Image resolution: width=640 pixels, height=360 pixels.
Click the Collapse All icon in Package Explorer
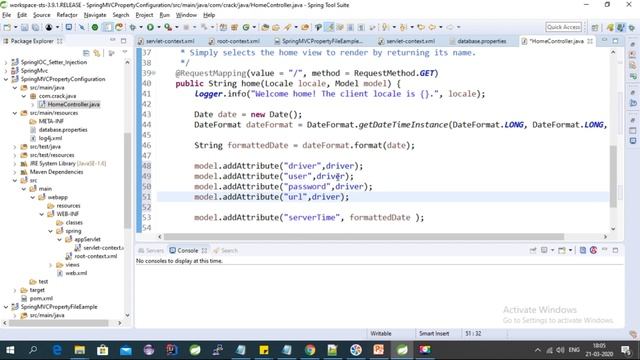click(86, 53)
